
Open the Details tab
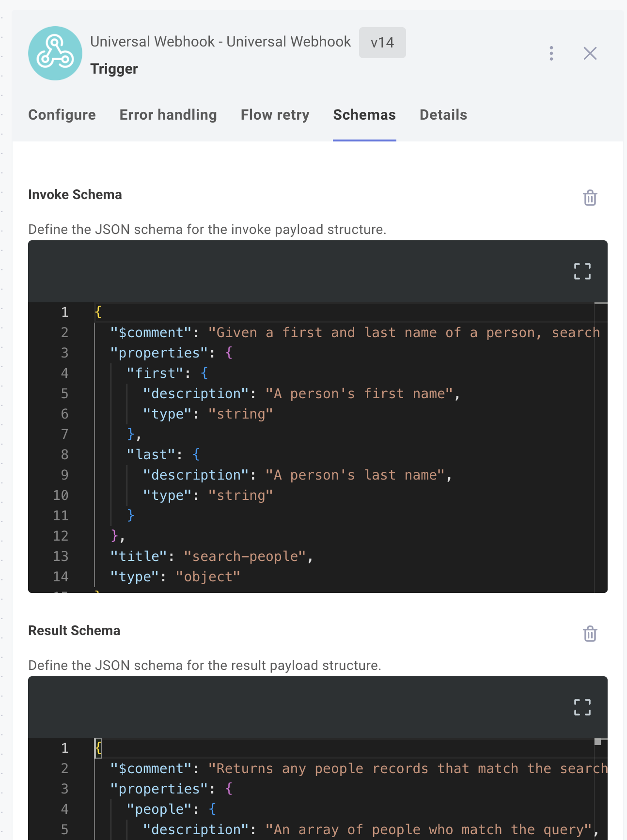coord(443,115)
